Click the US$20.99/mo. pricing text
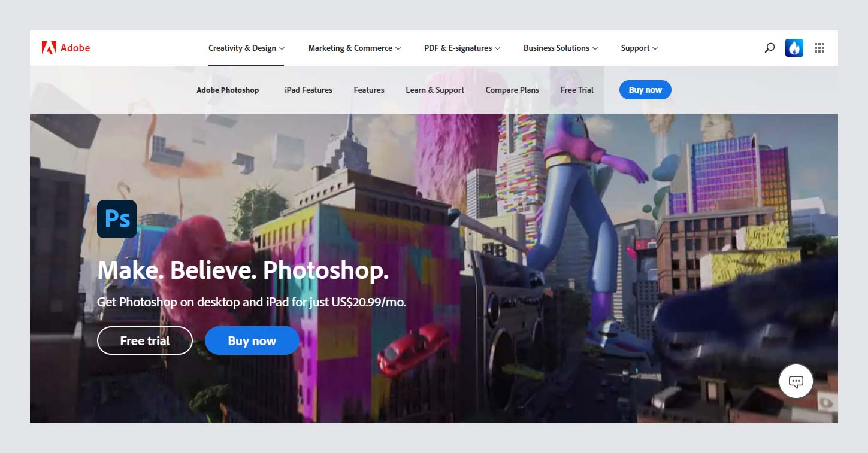Viewport: 868px width, 453px height. tap(370, 302)
